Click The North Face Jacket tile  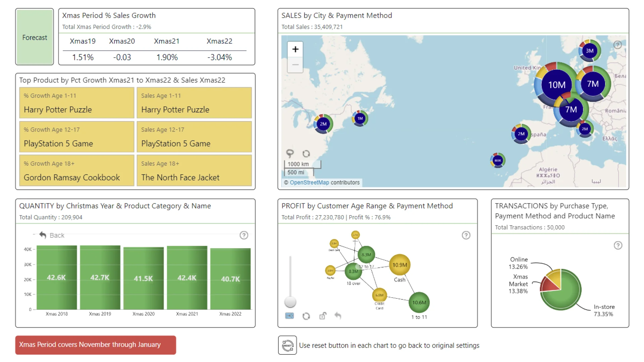coord(194,171)
